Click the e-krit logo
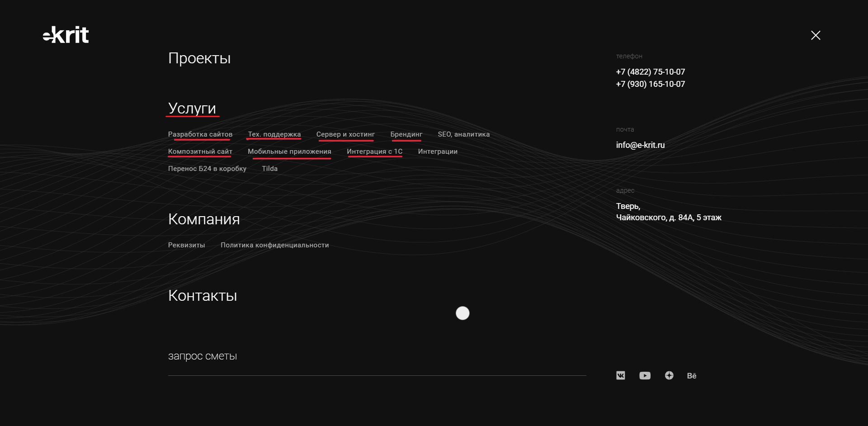Screen dimensions: 868x426 point(66,35)
